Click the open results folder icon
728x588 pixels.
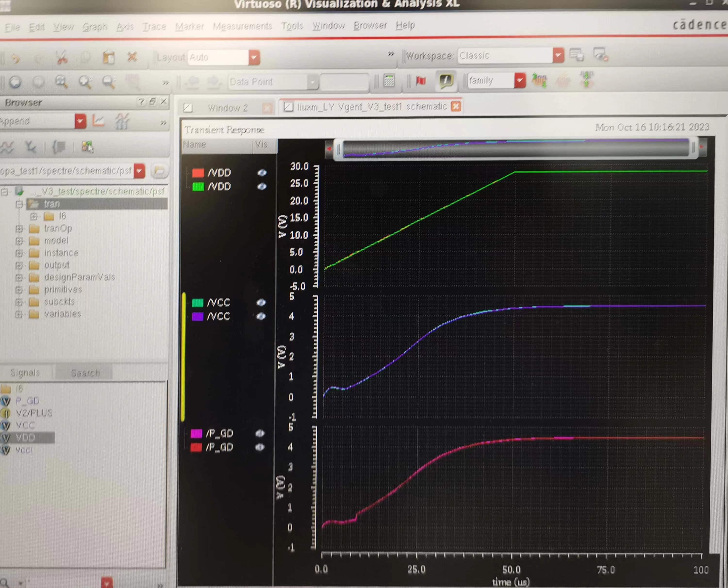tap(159, 171)
